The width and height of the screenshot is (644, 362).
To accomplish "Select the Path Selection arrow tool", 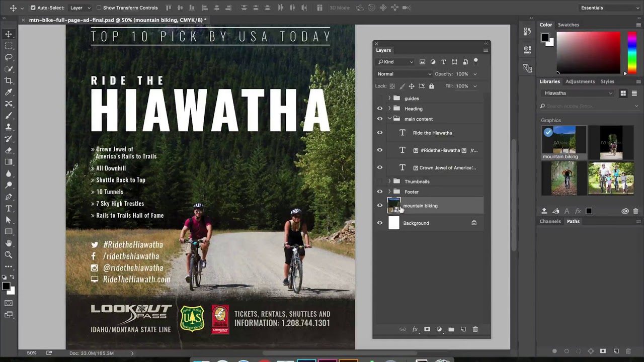I will (x=9, y=220).
